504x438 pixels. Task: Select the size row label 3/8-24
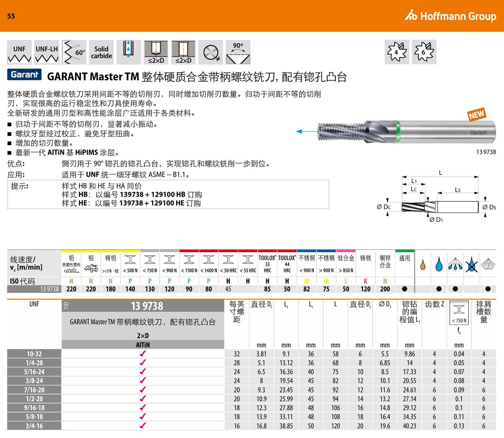point(34,381)
